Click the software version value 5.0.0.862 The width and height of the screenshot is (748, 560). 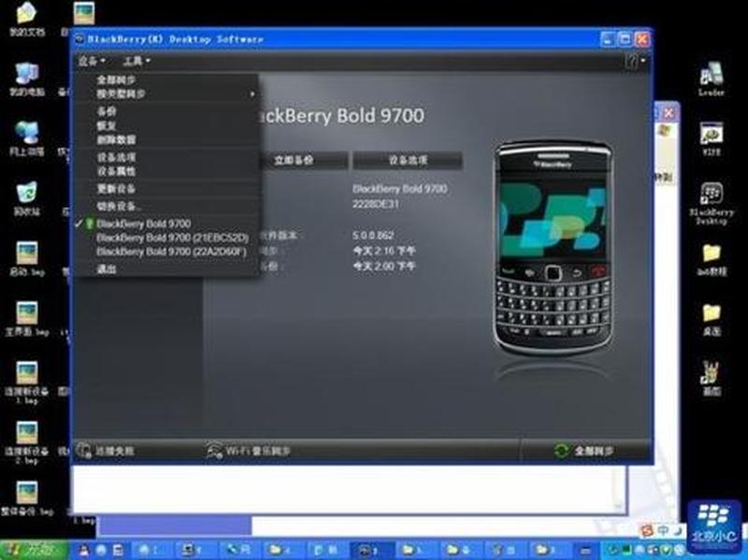(373, 236)
